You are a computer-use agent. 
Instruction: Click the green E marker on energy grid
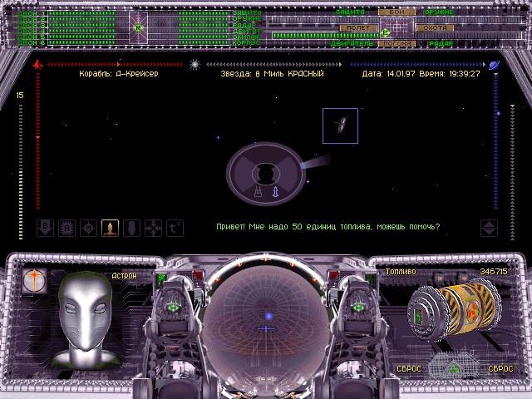coord(385,33)
